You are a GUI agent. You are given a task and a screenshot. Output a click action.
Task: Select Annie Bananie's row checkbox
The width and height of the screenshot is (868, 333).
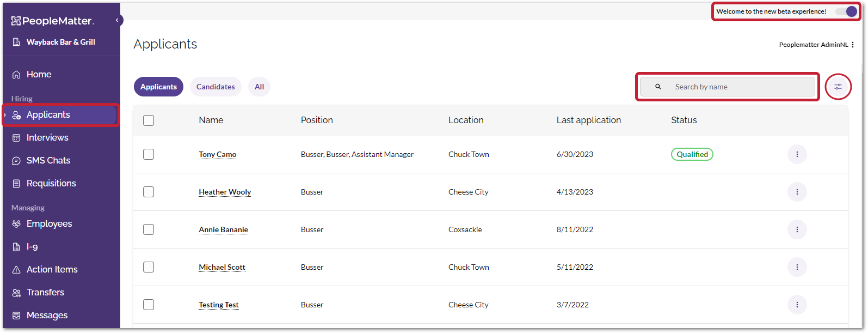point(149,229)
